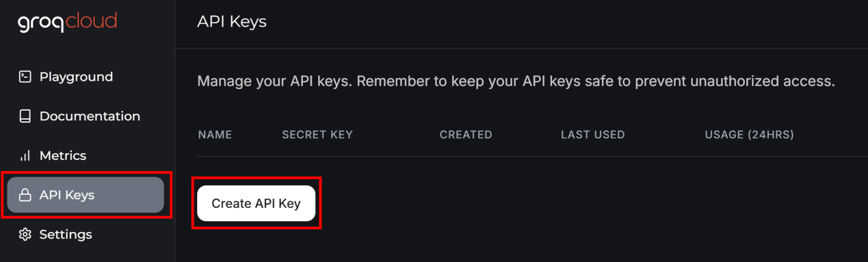The image size is (868, 262).
Task: Click the Settings gear icon
Action: point(25,234)
